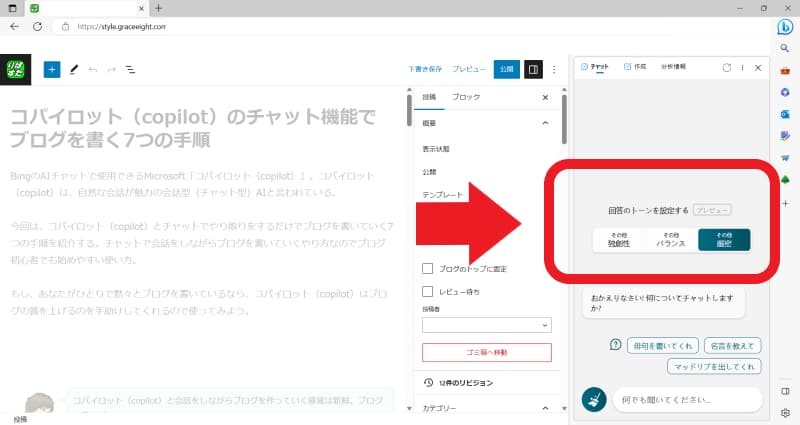Toggle the settings sidebar panel icon
The width and height of the screenshot is (800, 425).
tap(533, 69)
